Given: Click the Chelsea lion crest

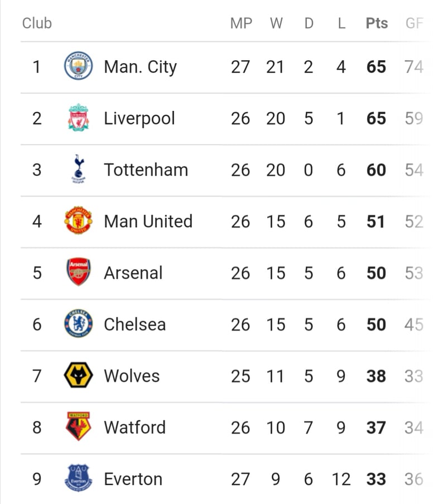Looking at the screenshot, I should (x=79, y=323).
